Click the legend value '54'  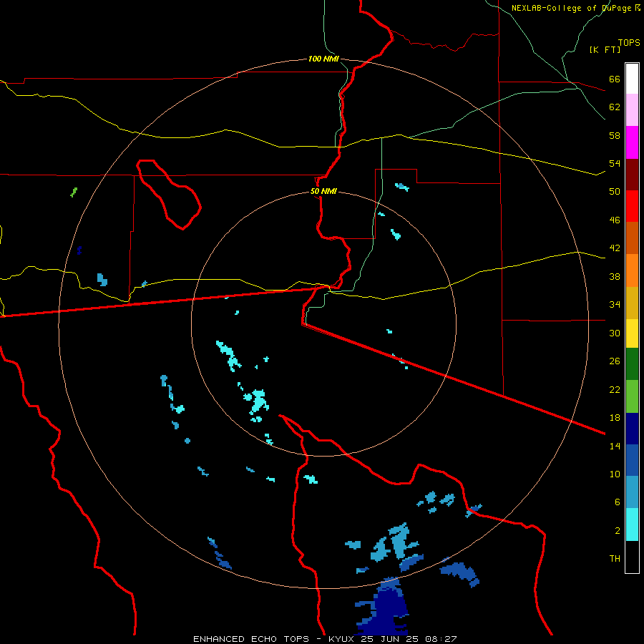coord(615,163)
